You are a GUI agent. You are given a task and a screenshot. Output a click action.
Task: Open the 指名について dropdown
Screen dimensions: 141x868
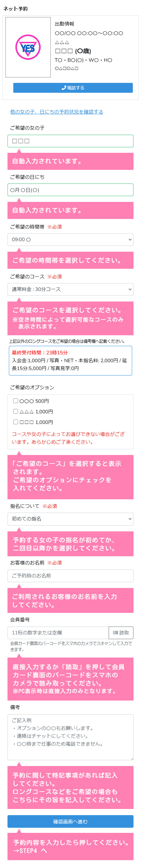(70, 519)
